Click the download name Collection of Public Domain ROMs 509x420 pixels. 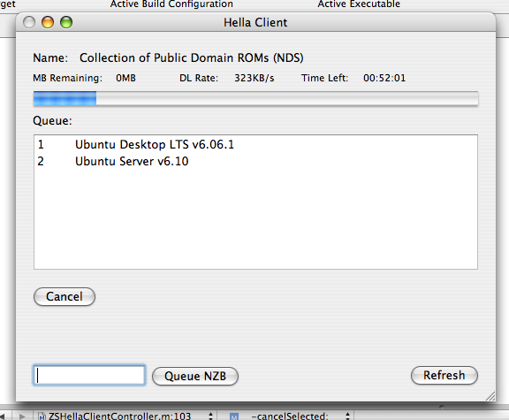(192, 57)
